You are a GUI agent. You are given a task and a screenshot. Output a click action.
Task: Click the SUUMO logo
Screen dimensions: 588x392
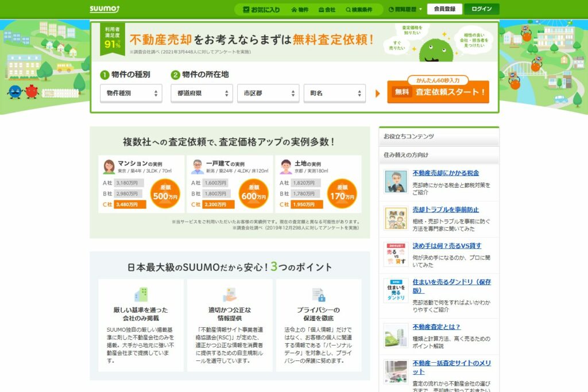[x=104, y=9]
